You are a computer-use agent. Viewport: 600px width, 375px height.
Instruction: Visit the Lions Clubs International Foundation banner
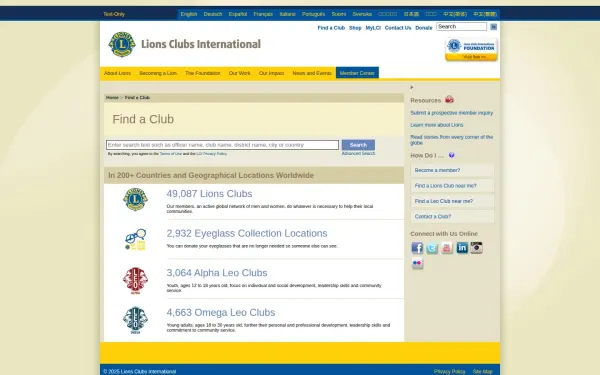click(471, 50)
